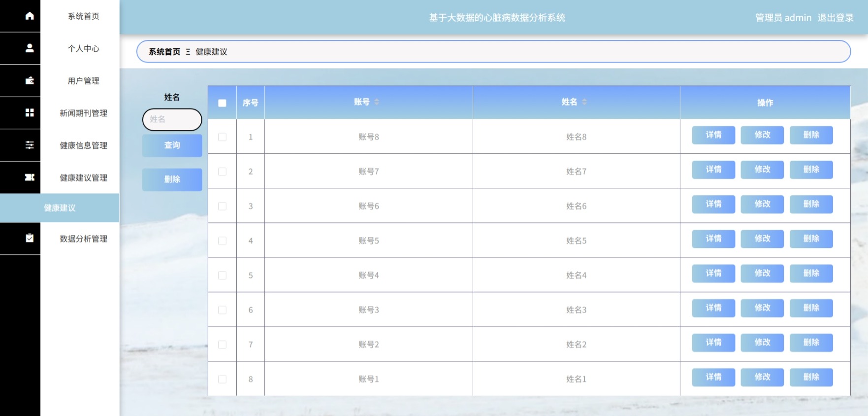Click 退出登录 to log out
Image resolution: width=868 pixels, height=416 pixels.
(836, 18)
